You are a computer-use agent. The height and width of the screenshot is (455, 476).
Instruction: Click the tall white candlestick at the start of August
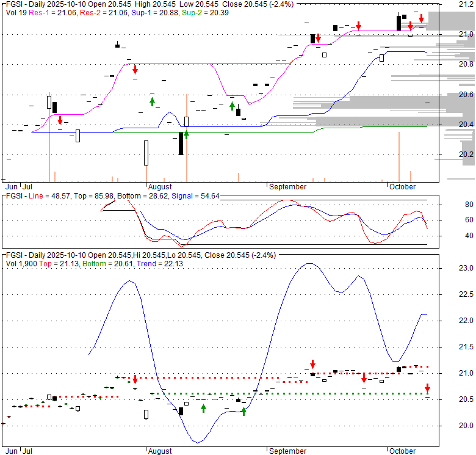146,153
